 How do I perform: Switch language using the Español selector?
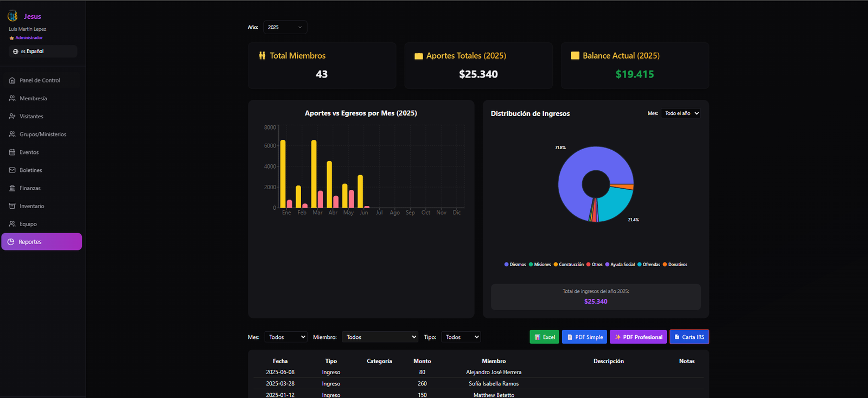coord(42,52)
